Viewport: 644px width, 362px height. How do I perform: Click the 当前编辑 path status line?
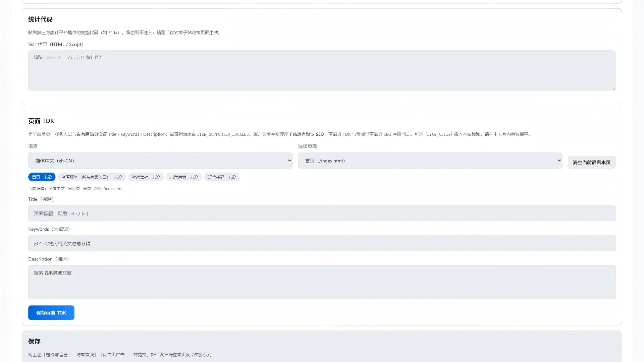point(76,189)
